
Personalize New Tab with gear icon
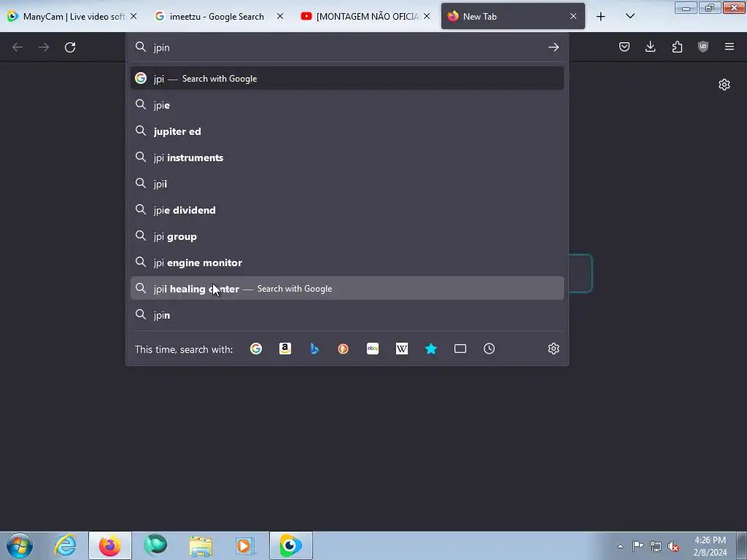point(724,85)
